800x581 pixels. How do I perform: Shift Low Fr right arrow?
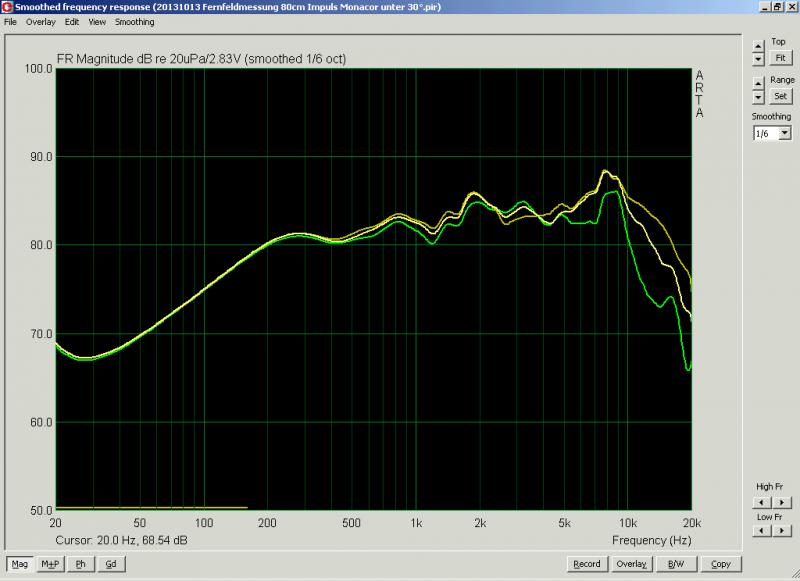tap(782, 531)
